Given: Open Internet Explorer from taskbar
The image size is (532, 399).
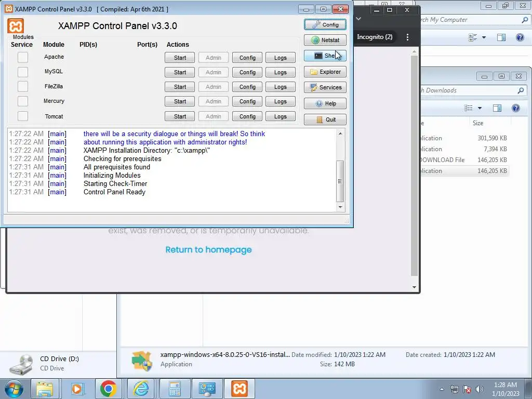Looking at the screenshot, I should 141,389.
